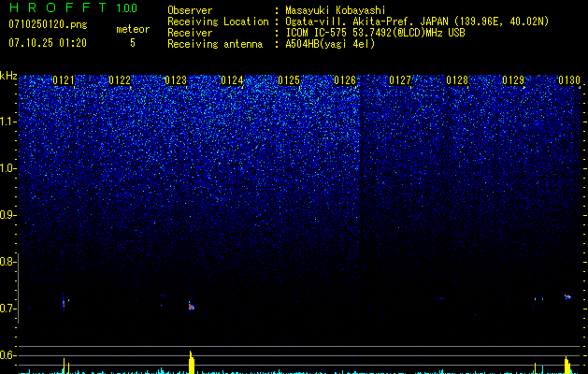Image resolution: width=588 pixels, height=374 pixels.
Task: Click the version number 1.0.0
Action: pos(127,7)
